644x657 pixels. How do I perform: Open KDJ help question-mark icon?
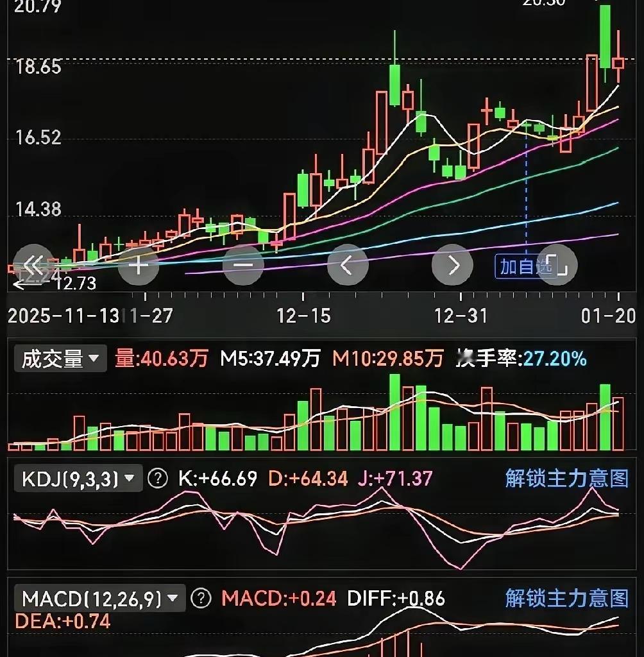158,478
